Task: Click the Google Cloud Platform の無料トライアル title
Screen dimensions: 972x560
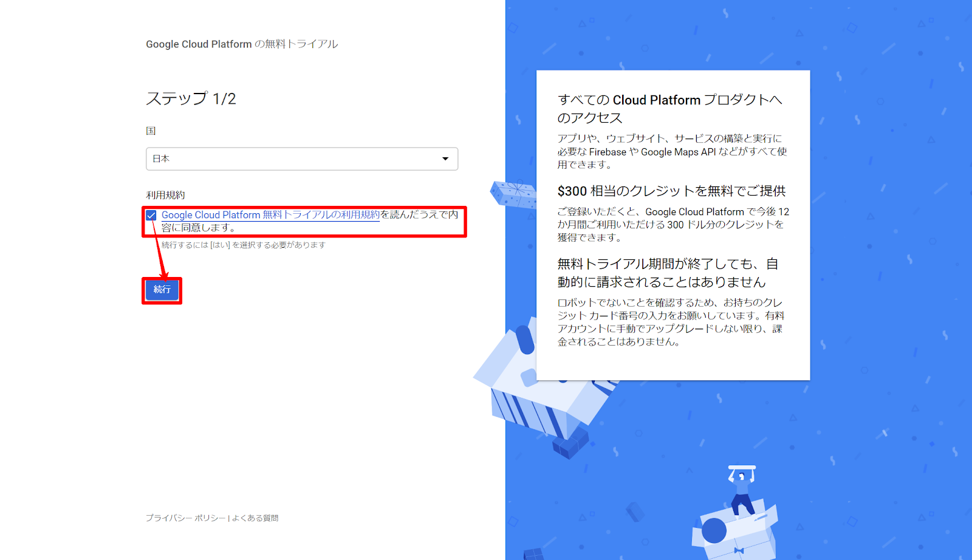Action: click(242, 44)
